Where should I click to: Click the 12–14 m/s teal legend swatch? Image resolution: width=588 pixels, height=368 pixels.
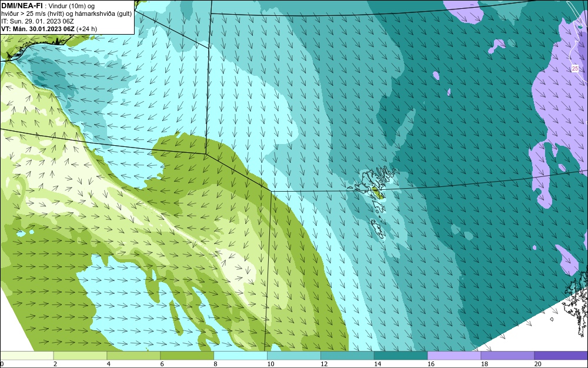348,356
